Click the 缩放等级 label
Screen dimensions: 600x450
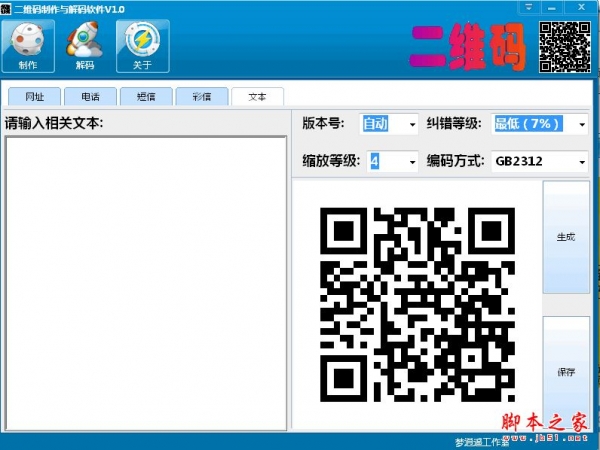pyautogui.click(x=331, y=161)
